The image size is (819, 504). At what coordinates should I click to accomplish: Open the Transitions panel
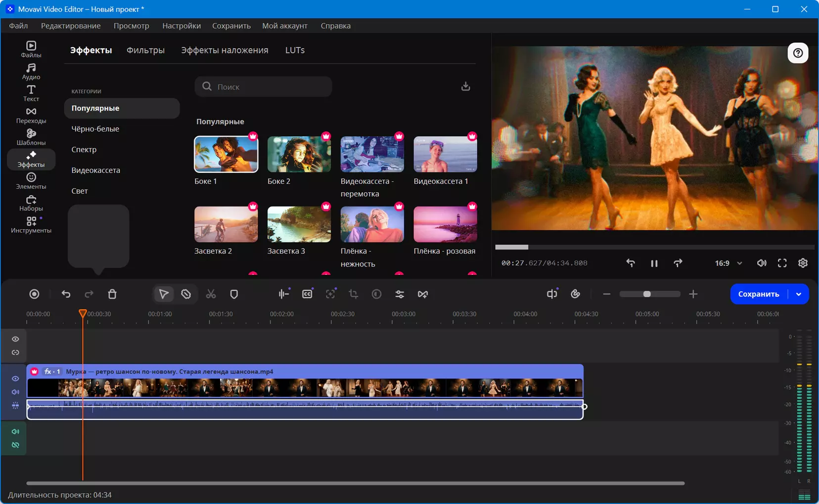click(31, 115)
